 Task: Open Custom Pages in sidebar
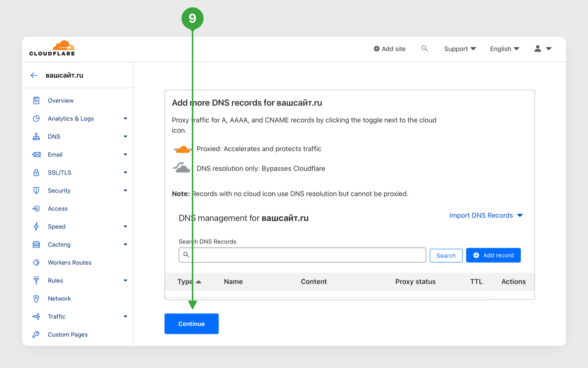pos(68,335)
